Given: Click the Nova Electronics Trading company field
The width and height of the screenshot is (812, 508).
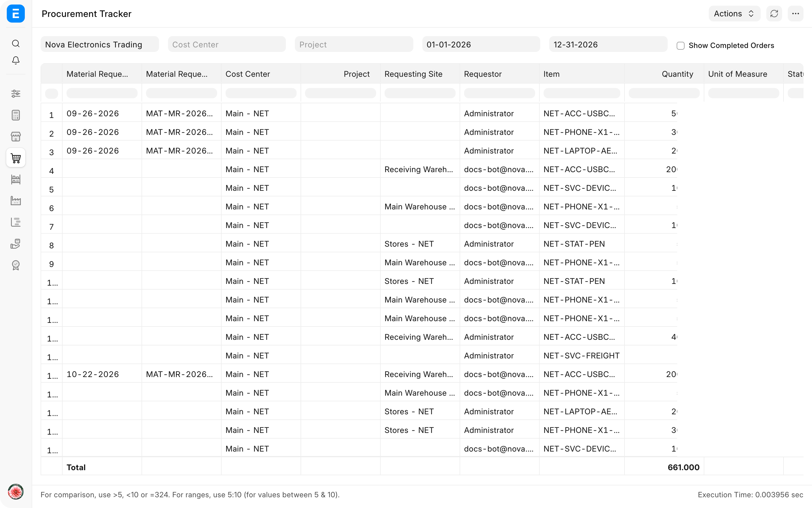Looking at the screenshot, I should click(x=100, y=44).
